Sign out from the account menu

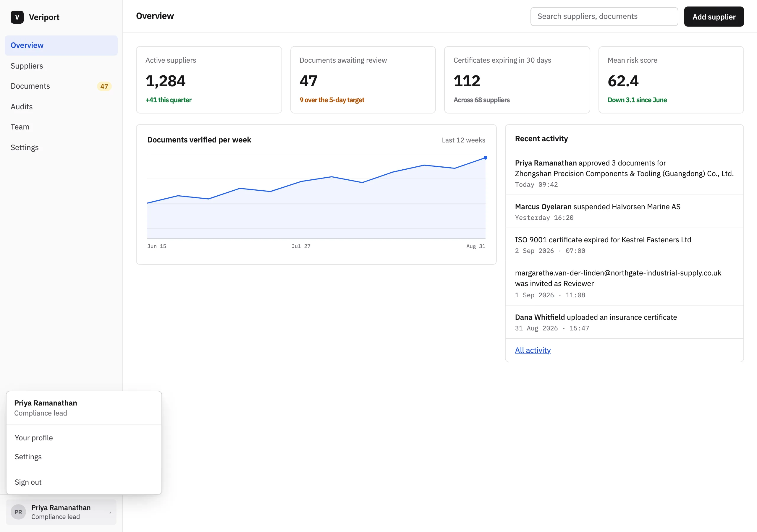point(84,482)
